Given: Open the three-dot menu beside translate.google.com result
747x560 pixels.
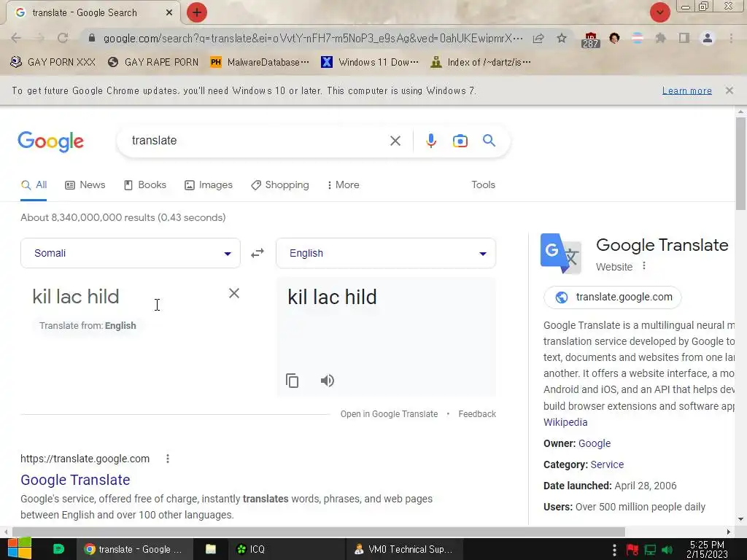Looking at the screenshot, I should point(167,459).
